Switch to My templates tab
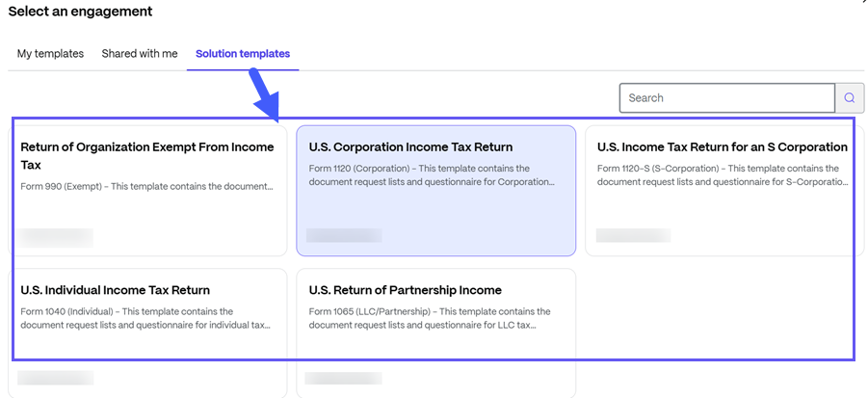 tap(50, 54)
